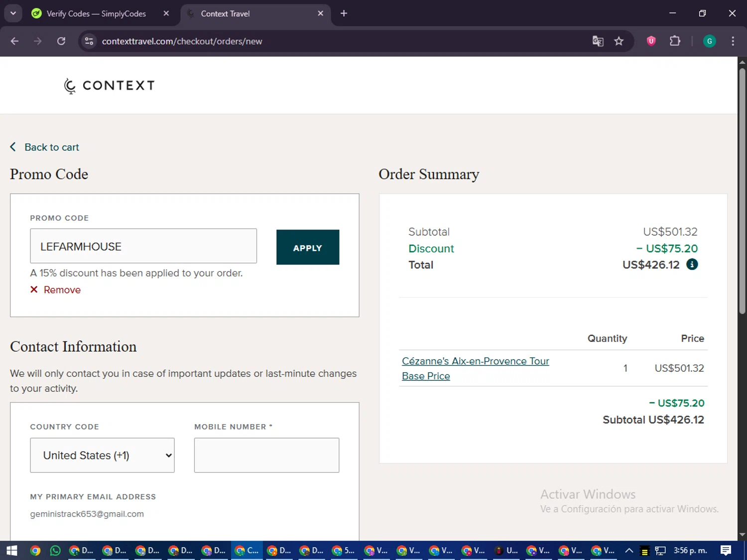Image resolution: width=747 pixels, height=560 pixels.
Task: Open a new browser tab
Action: [344, 13]
